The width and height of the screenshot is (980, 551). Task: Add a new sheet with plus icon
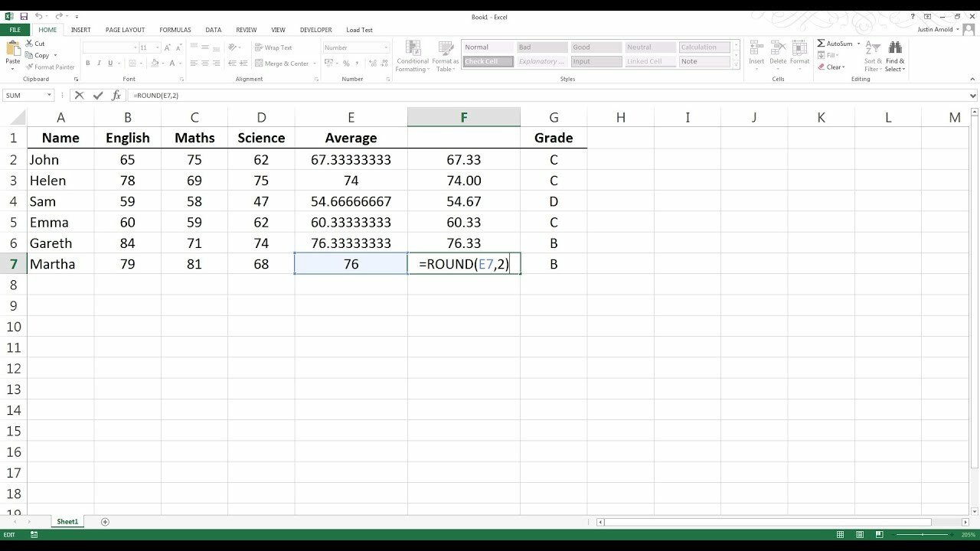click(x=105, y=522)
